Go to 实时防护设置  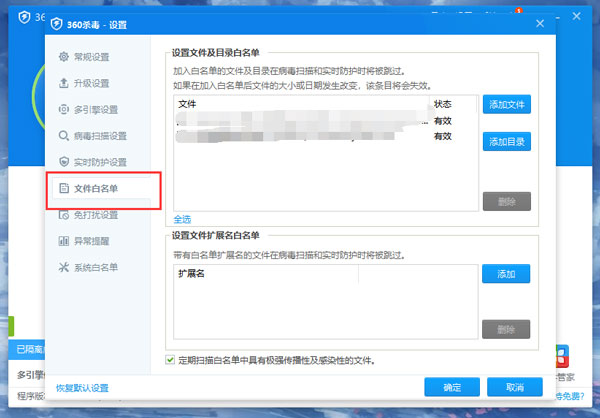pos(98,162)
